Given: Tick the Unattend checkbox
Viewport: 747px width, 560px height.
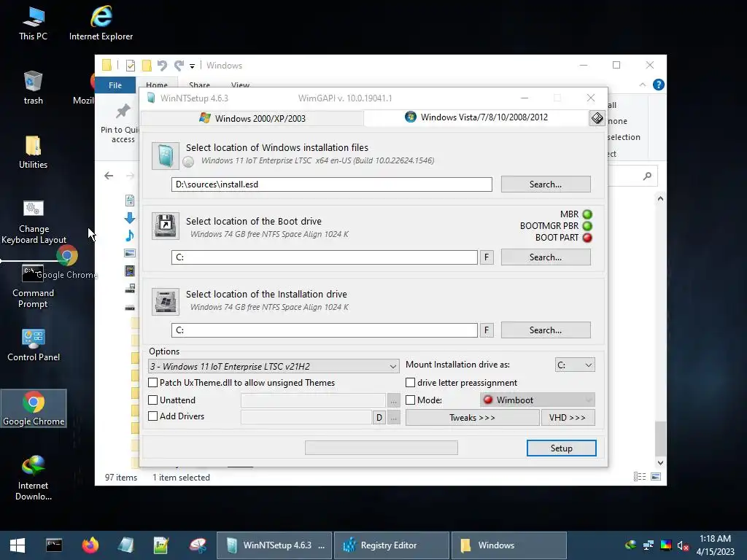Looking at the screenshot, I should pyautogui.click(x=153, y=400).
